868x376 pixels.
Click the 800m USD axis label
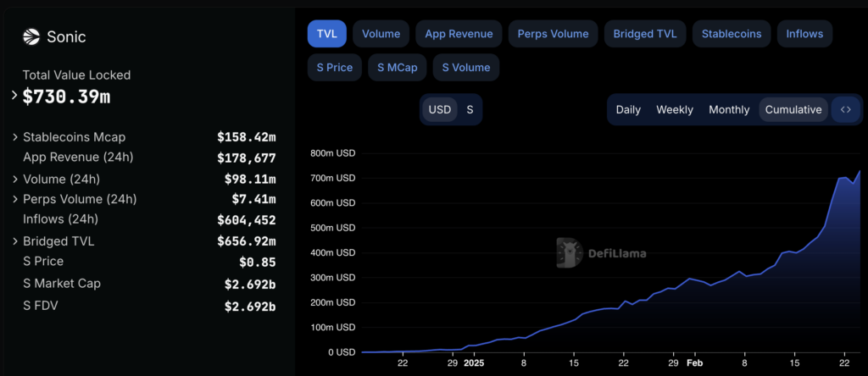click(332, 153)
